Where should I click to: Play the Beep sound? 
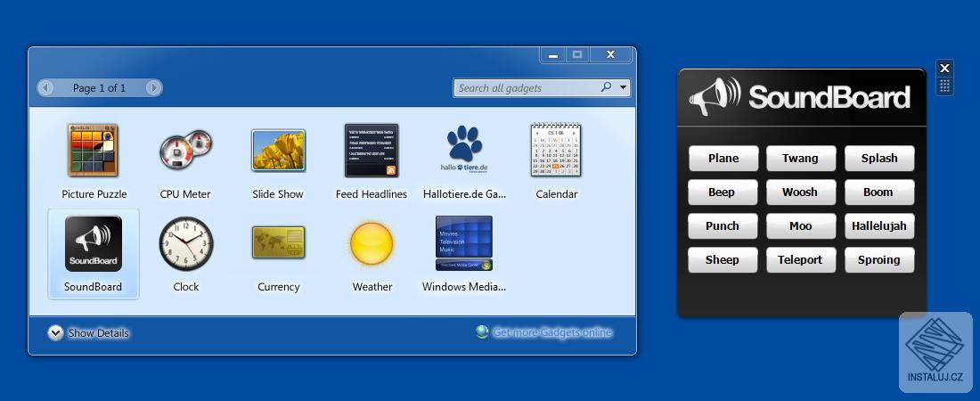pos(723,192)
